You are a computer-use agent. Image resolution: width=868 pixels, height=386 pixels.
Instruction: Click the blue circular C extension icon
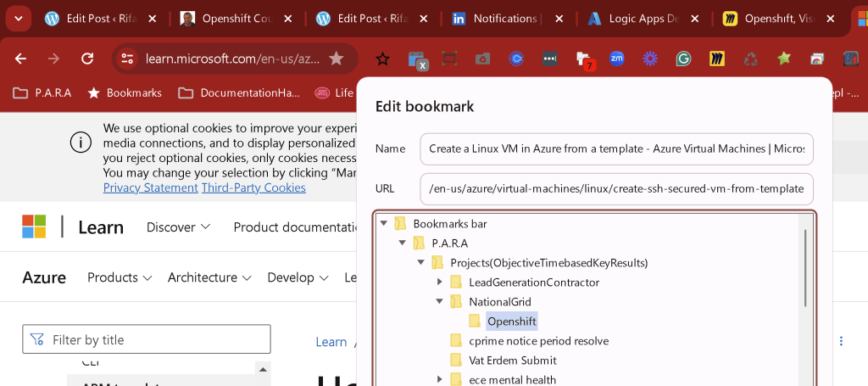pos(516,59)
